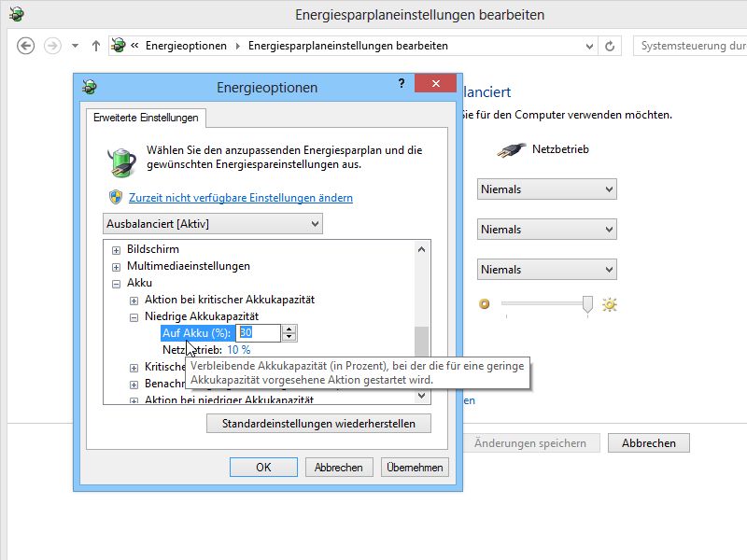Click the settings list scrollbar thumb
This screenshot has width=747, height=560.
pos(421,341)
